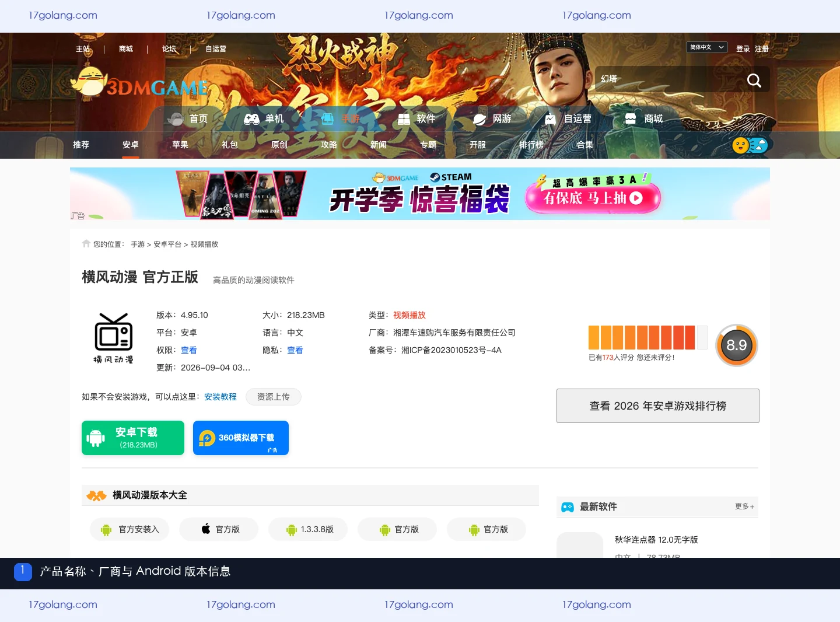Select the Apple 官方版 version
This screenshot has height=622, width=840.
pyautogui.click(x=219, y=529)
